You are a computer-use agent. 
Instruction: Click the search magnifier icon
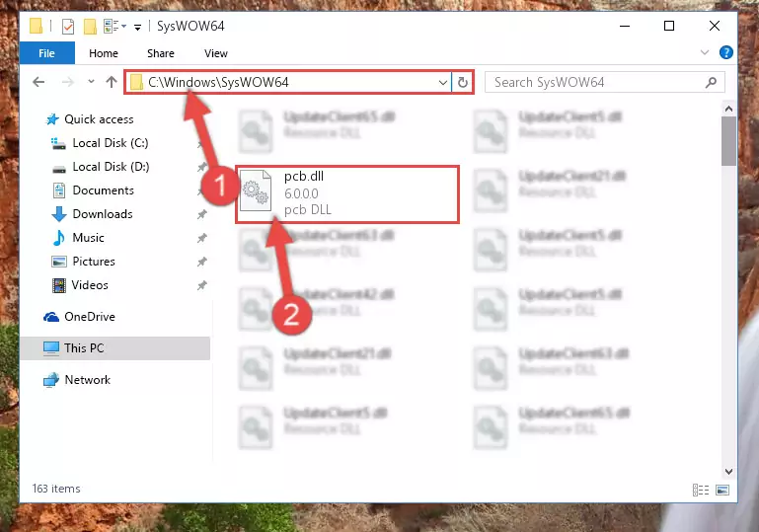point(711,83)
